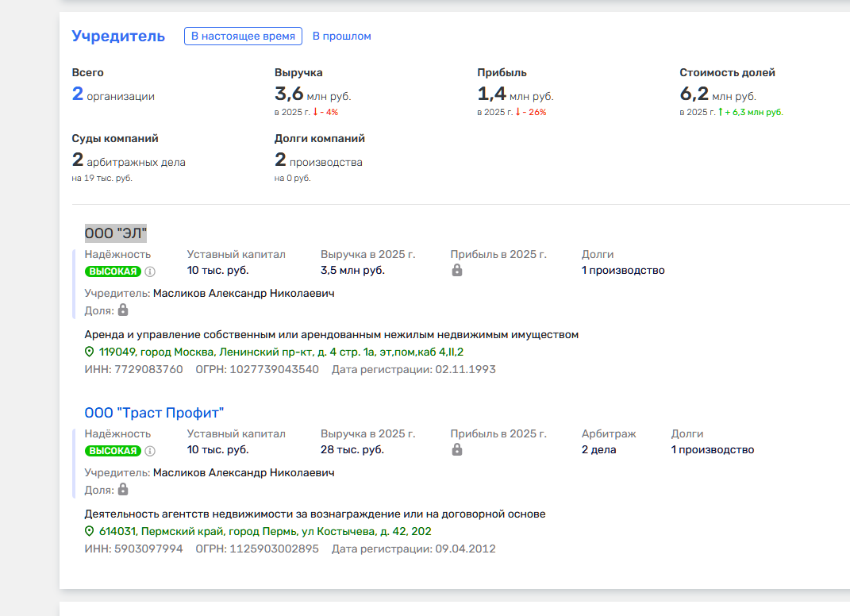850x616 pixels.
Task: Click the lock icon under ЭЛ's Прибыль в 2025
Action: (456, 271)
